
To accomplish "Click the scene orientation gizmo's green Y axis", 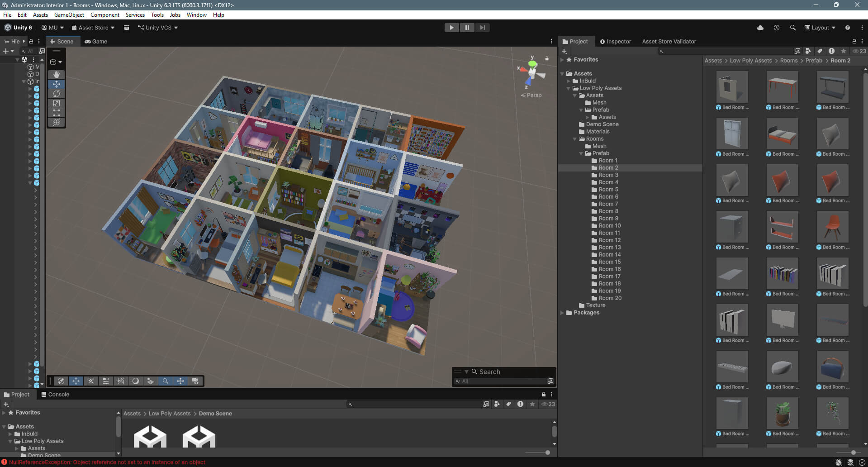I will click(533, 63).
